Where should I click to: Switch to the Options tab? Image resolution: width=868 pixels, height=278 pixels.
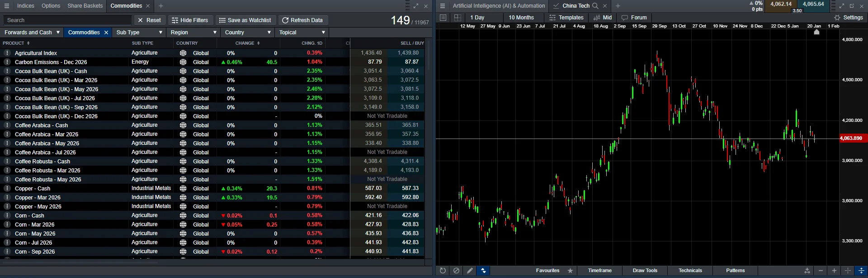pos(51,6)
